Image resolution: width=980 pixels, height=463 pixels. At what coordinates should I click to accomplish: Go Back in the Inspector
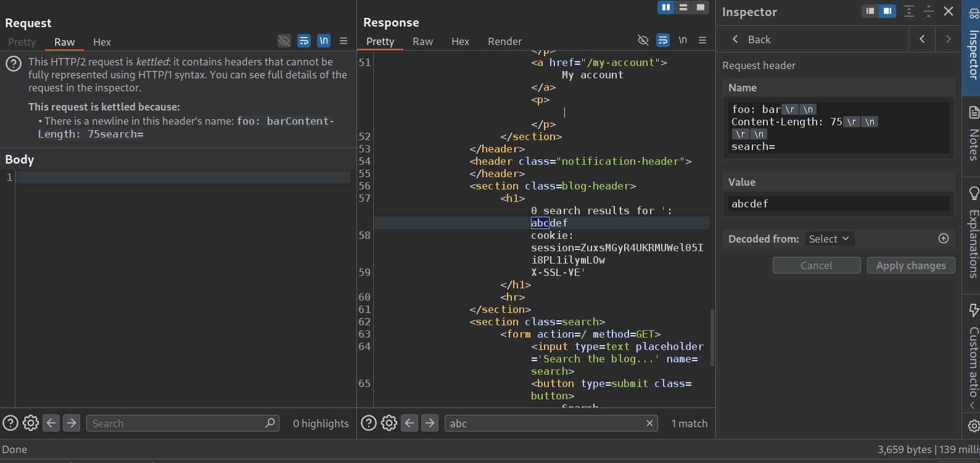[x=751, y=40]
